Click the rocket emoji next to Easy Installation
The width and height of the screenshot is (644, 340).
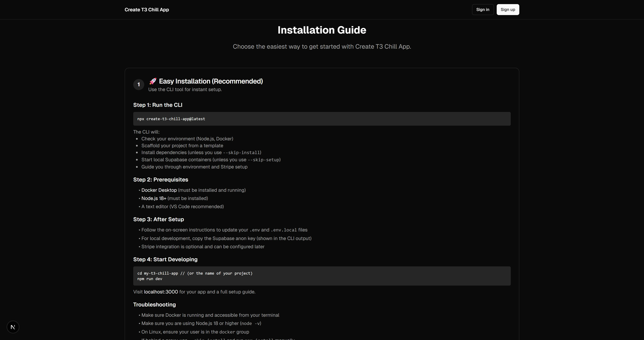(153, 81)
